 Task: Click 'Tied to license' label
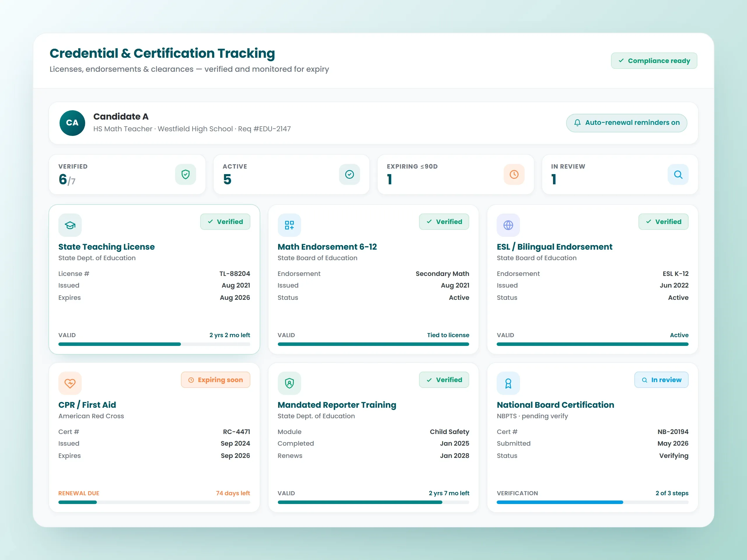pyautogui.click(x=448, y=335)
